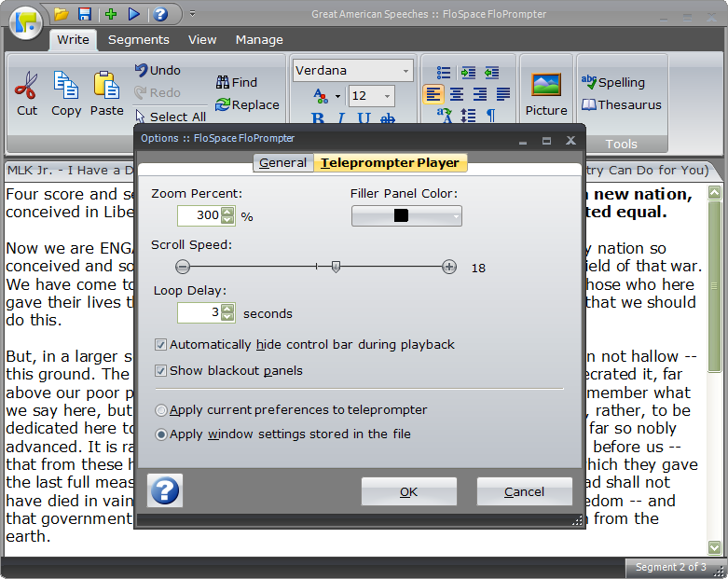Click the green plus add icon

111,14
